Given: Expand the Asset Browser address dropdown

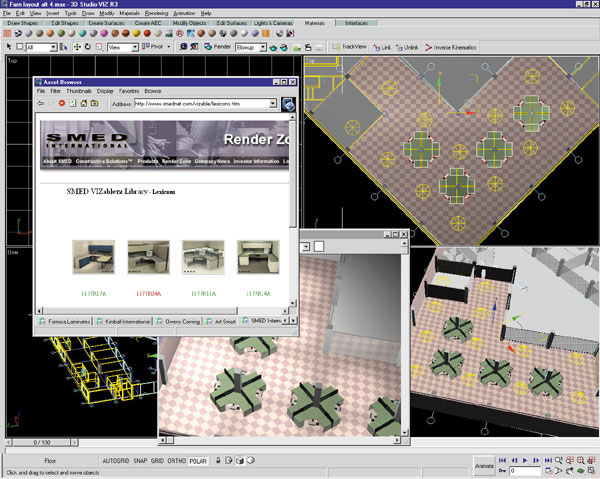Looking at the screenshot, I should [x=273, y=103].
